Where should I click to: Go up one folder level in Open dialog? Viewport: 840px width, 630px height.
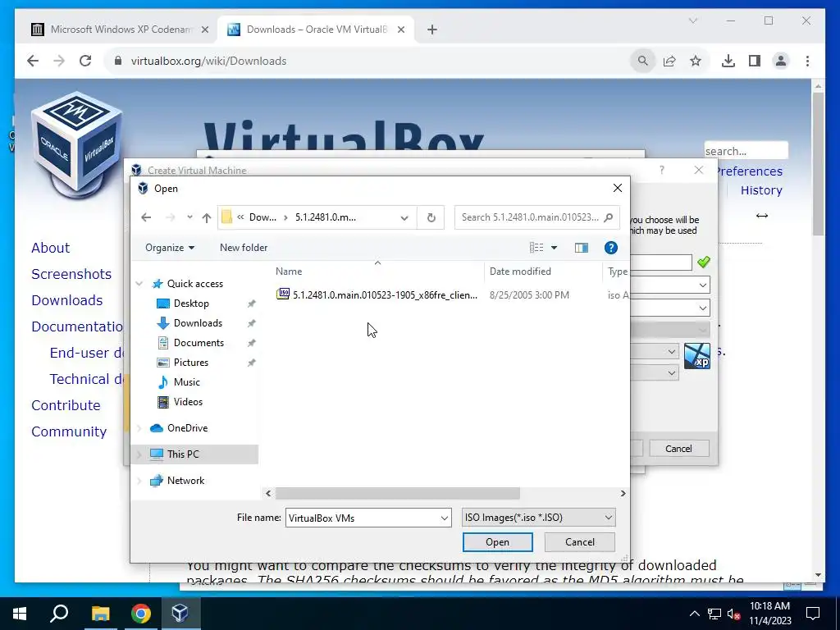(x=207, y=217)
